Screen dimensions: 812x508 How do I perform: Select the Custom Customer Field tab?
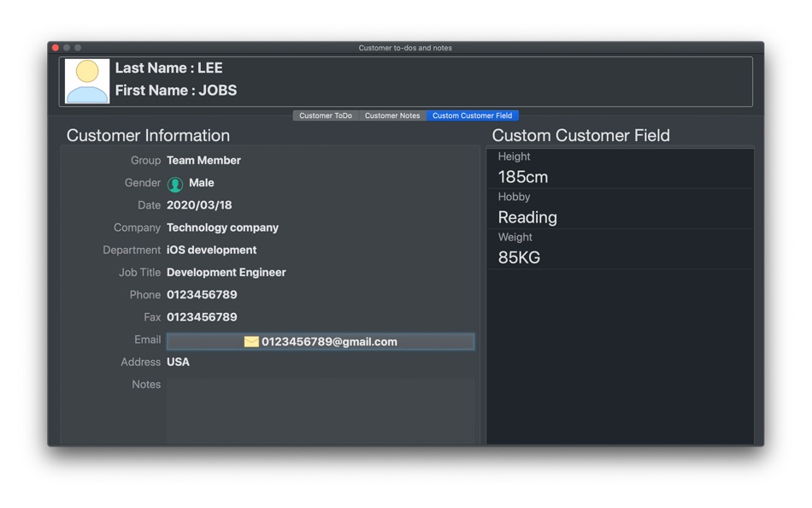[x=473, y=115]
